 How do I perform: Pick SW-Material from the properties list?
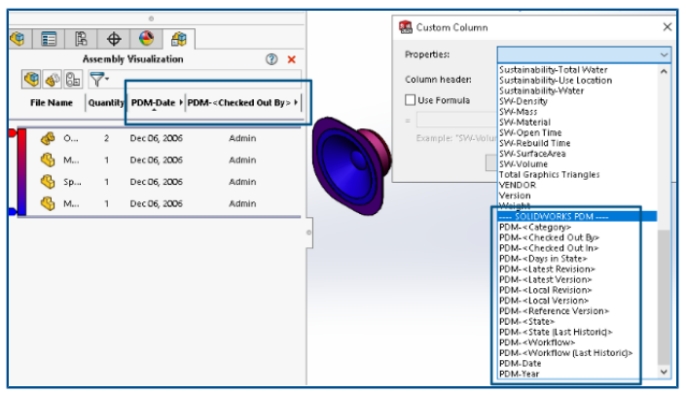click(525, 122)
